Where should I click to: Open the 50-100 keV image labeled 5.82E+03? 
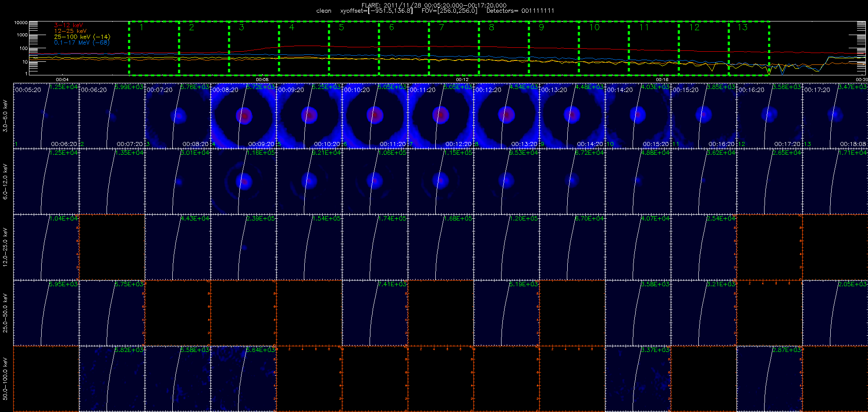[x=112, y=379]
